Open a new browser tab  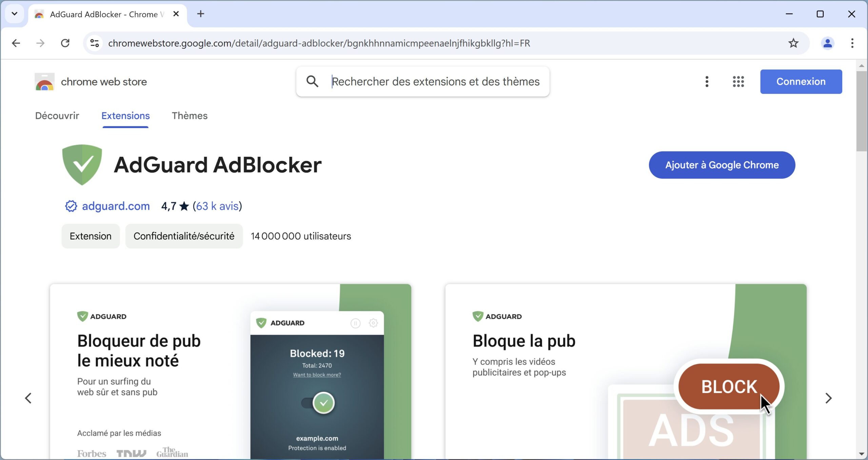pos(201,14)
